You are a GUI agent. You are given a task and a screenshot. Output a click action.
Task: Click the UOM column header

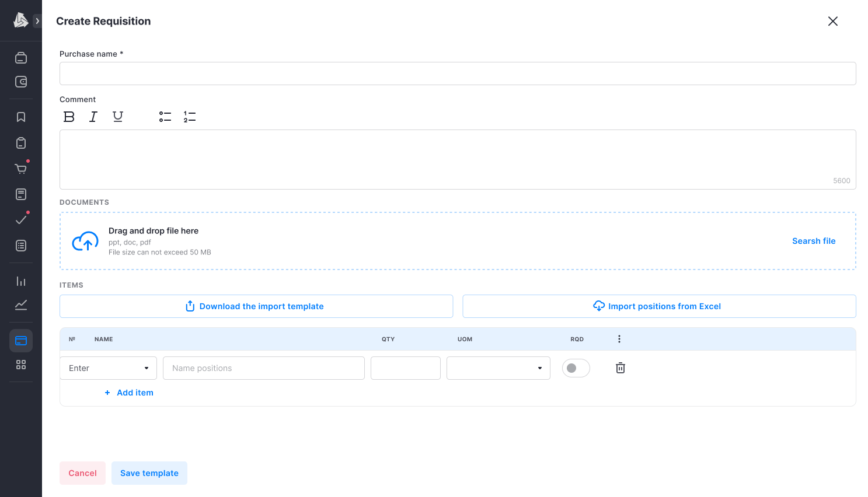coord(465,339)
